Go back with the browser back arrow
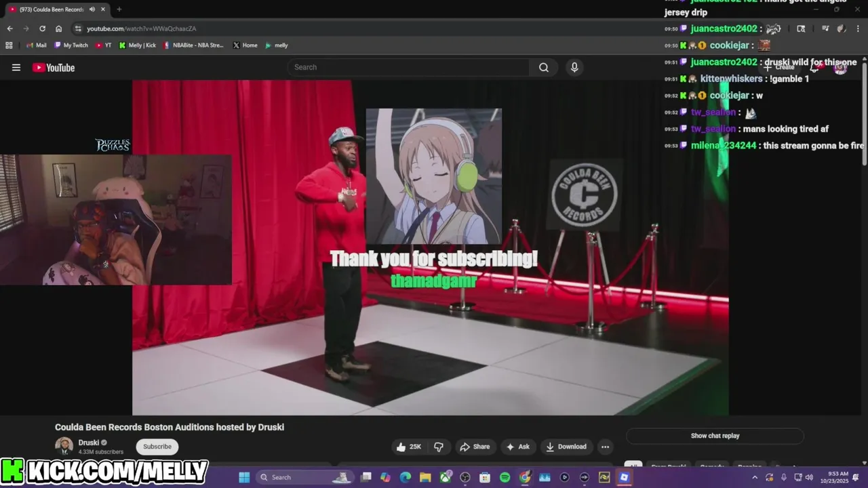 click(9, 28)
